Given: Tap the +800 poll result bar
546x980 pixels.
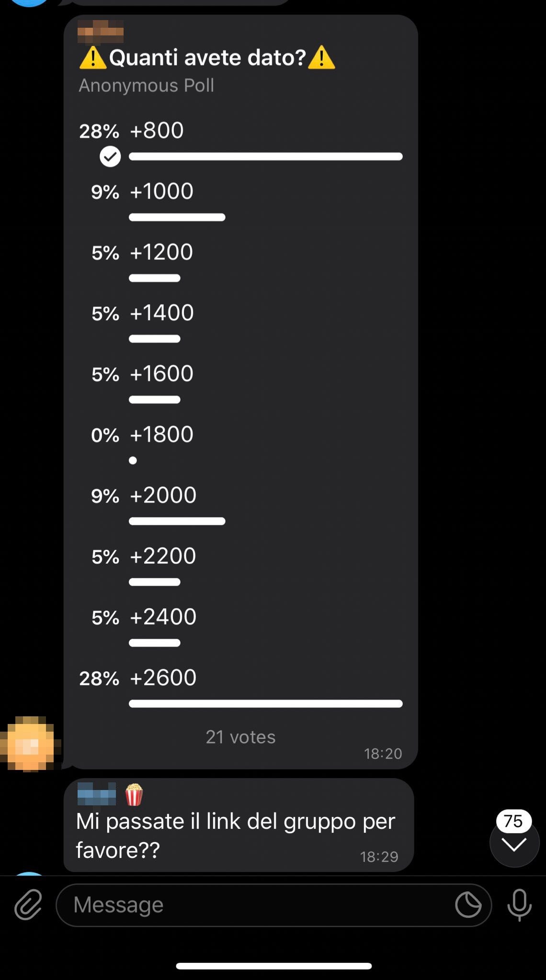Looking at the screenshot, I should coord(265,156).
